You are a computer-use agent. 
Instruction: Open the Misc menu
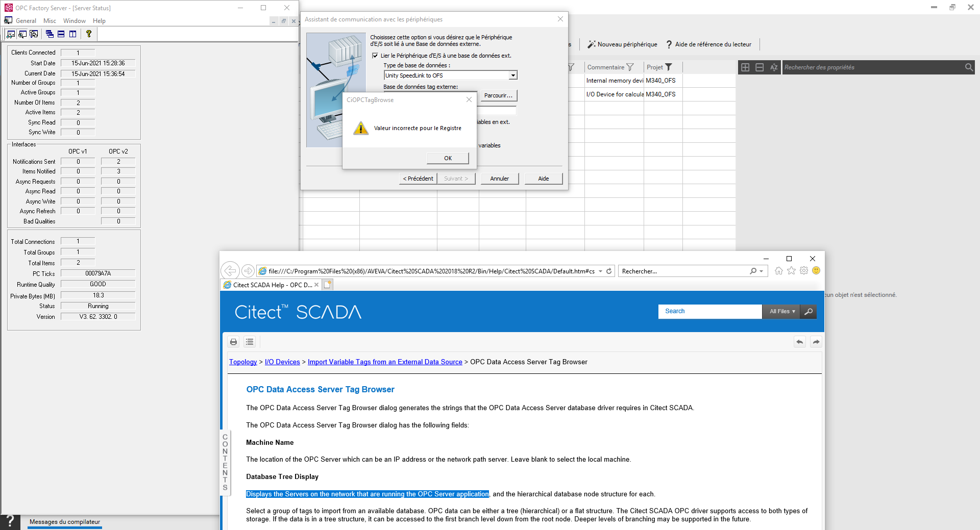pos(50,21)
